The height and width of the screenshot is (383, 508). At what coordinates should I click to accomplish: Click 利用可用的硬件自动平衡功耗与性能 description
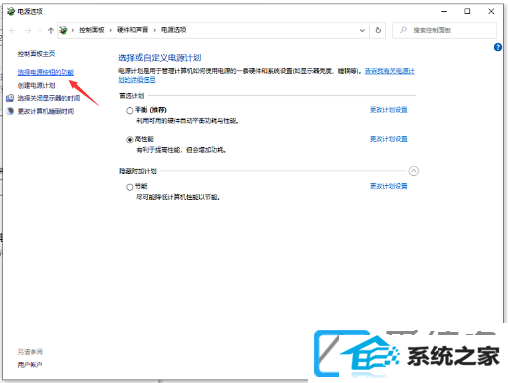pyautogui.click(x=187, y=121)
